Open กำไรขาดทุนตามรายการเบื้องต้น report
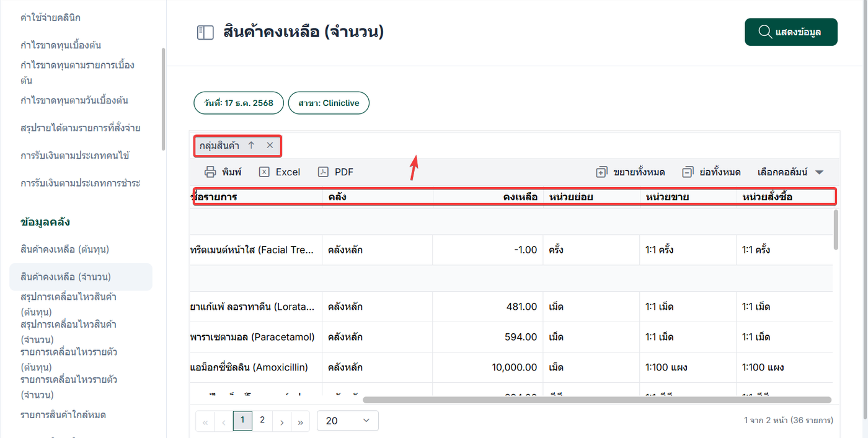The width and height of the screenshot is (868, 438). (x=77, y=72)
